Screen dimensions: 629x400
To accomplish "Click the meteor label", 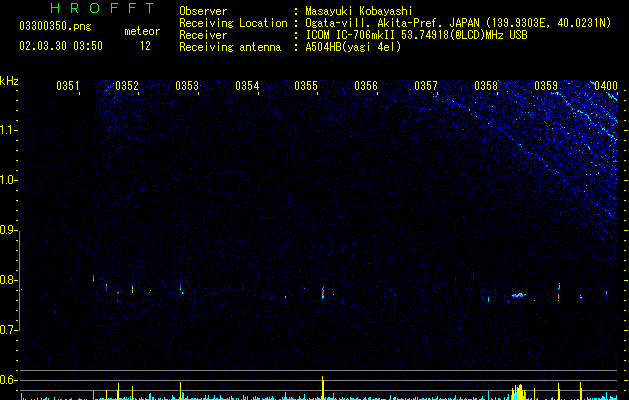I will (142, 31).
